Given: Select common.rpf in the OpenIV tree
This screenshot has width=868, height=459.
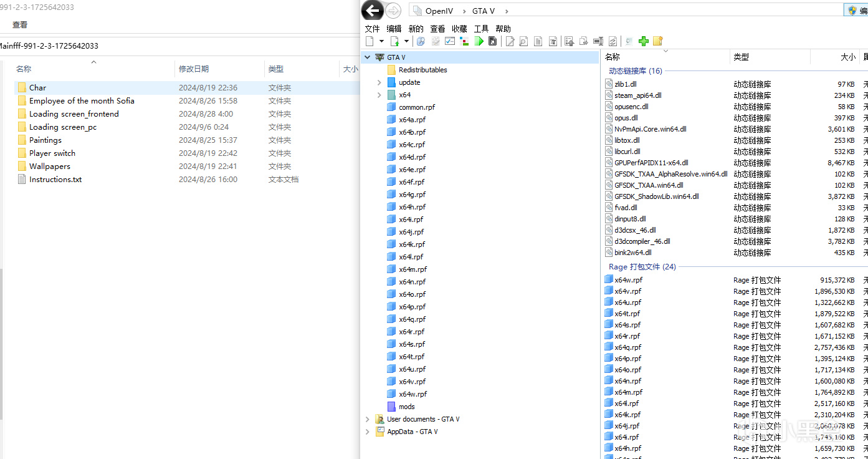Looking at the screenshot, I should click(417, 107).
